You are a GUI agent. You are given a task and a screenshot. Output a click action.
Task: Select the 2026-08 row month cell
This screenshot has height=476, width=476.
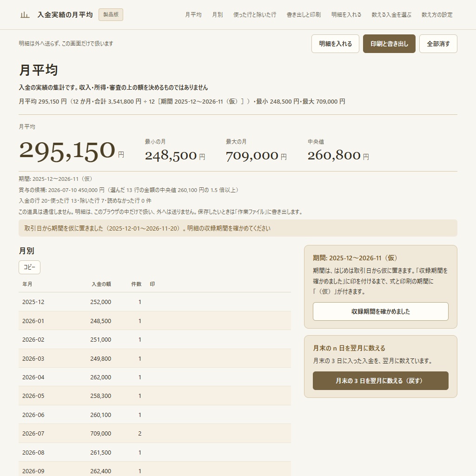(33, 452)
